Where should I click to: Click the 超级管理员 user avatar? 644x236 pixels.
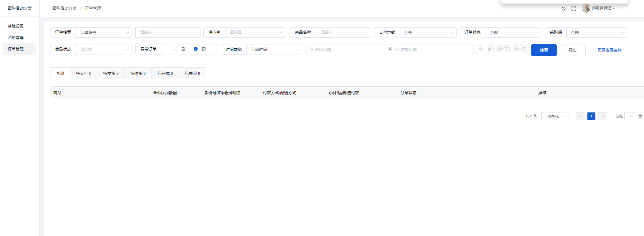(586, 8)
